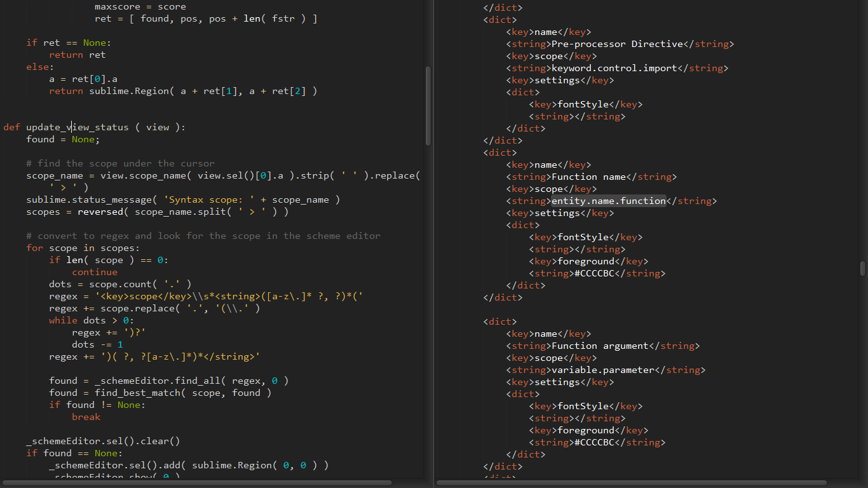This screenshot has width=868, height=488.
Task: Click the 'else:' keyword line
Action: 40,67
